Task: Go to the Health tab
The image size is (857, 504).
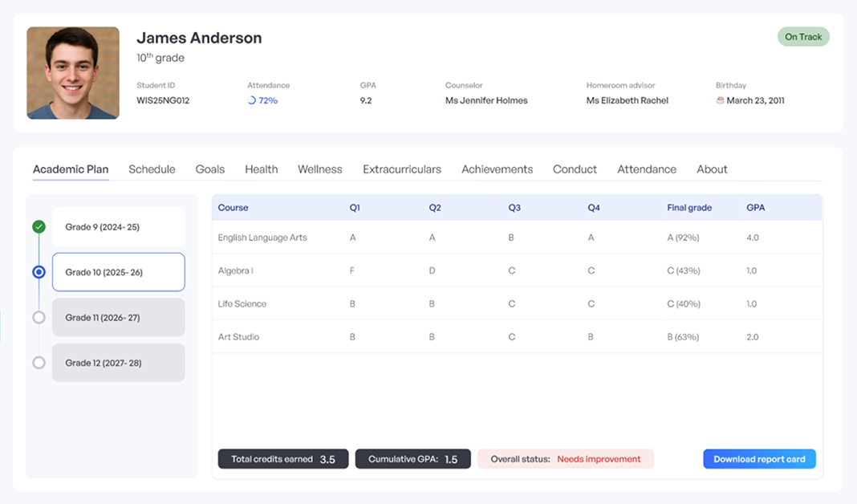Action: click(262, 169)
